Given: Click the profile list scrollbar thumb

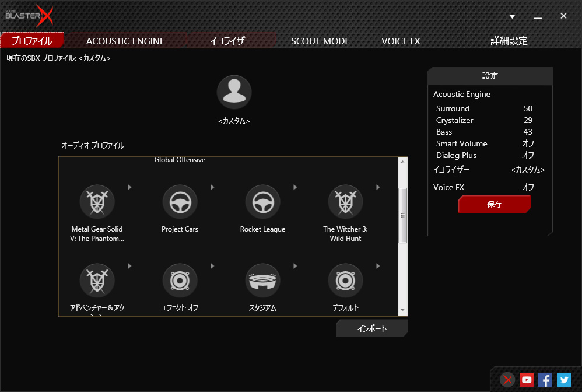Looking at the screenshot, I should 402,215.
